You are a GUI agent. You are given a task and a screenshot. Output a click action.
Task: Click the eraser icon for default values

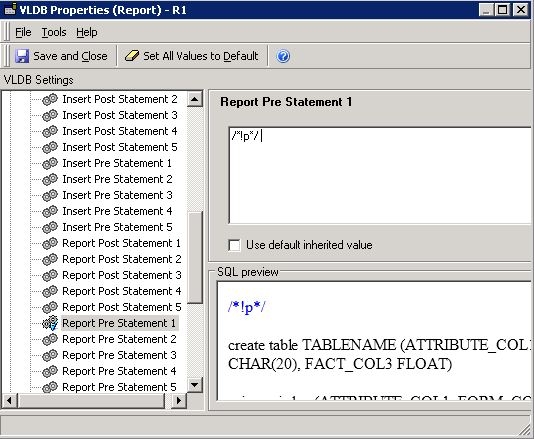[x=132, y=56]
